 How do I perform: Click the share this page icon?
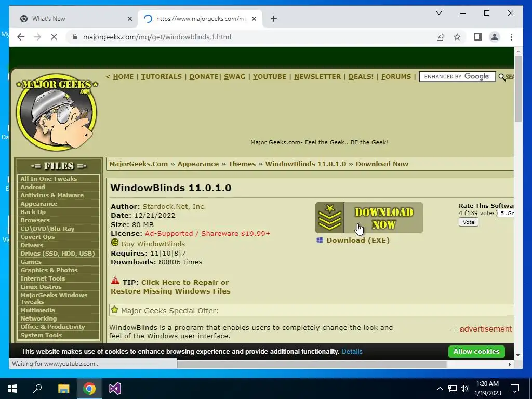click(x=441, y=37)
